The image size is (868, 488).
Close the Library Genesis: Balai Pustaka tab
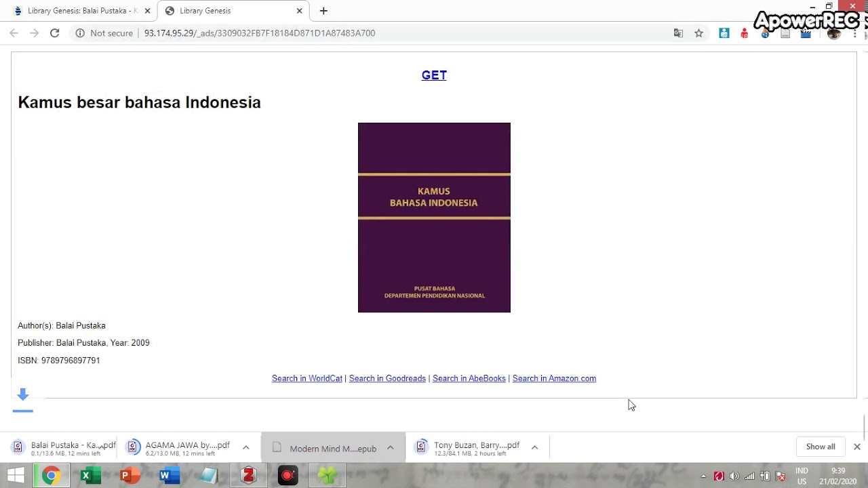click(147, 11)
